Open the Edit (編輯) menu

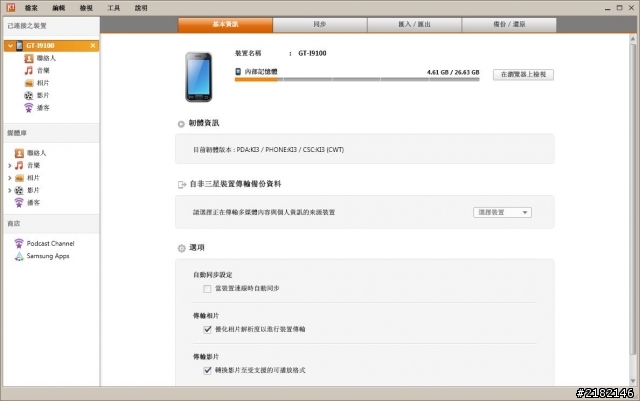pos(58,8)
